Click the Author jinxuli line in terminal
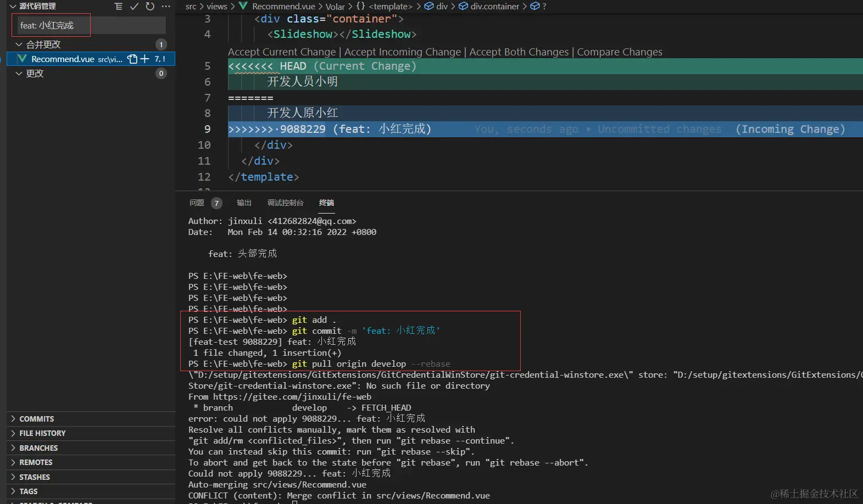 (x=272, y=221)
